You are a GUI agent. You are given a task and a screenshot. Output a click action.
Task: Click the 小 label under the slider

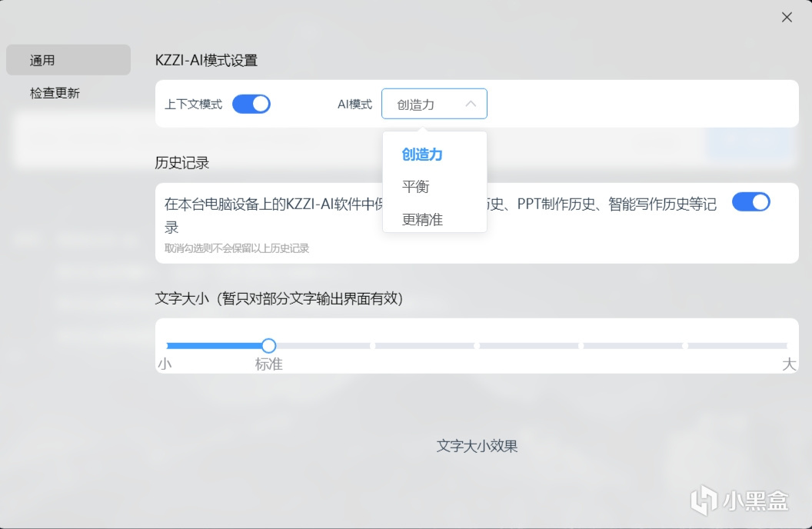click(165, 364)
